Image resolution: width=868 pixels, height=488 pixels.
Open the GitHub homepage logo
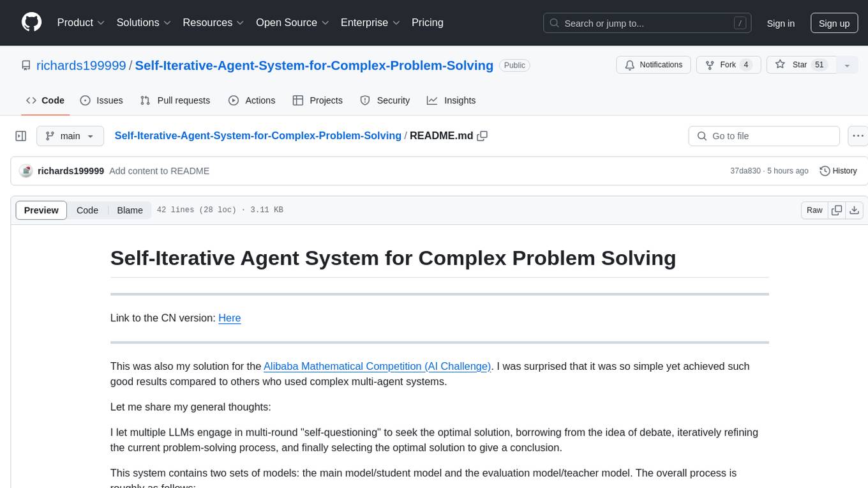tap(31, 22)
